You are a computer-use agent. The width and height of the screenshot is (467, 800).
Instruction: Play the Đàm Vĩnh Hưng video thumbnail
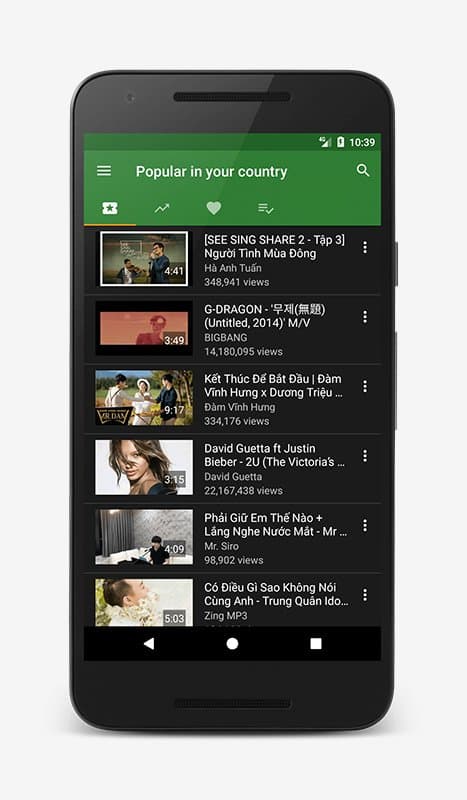(144, 398)
